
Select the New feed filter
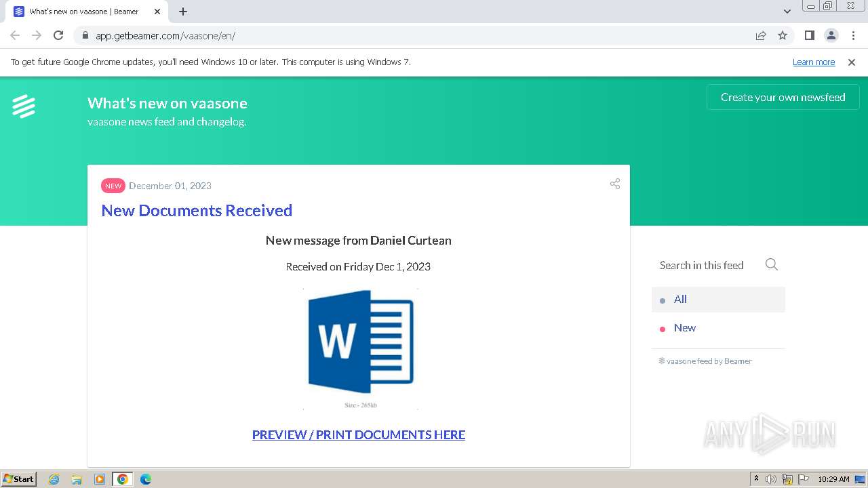click(x=718, y=328)
